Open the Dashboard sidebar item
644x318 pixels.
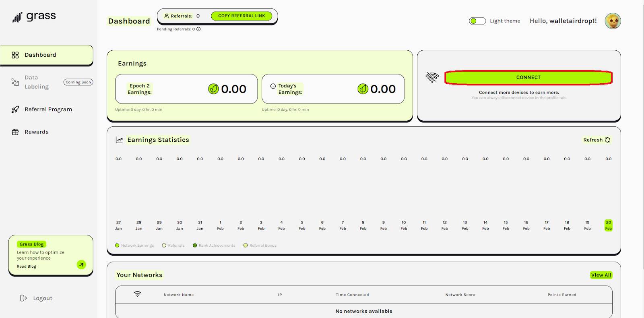(47, 55)
